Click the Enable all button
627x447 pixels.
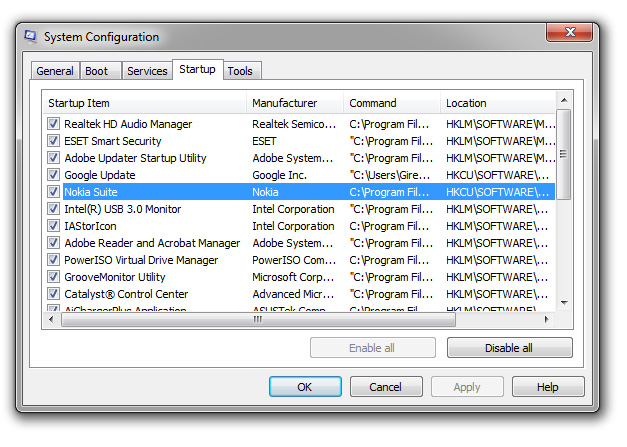point(373,348)
